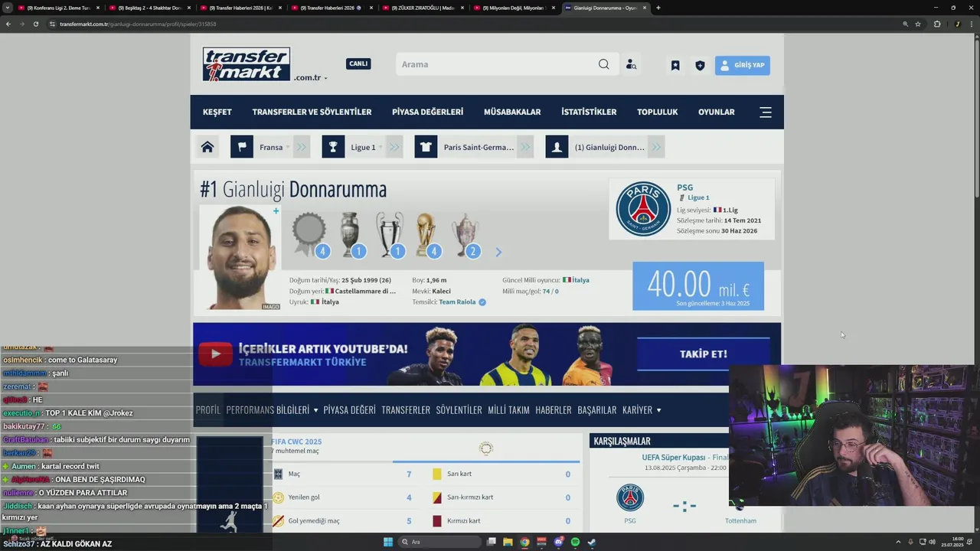Click the Transfermarkt logo
Viewport: 980px width, 551px height.
[247, 64]
